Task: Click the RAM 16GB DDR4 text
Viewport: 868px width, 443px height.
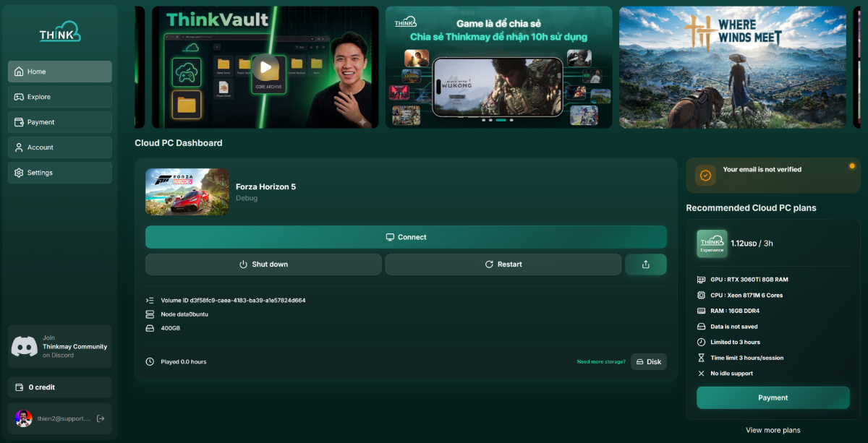Action: (735, 311)
